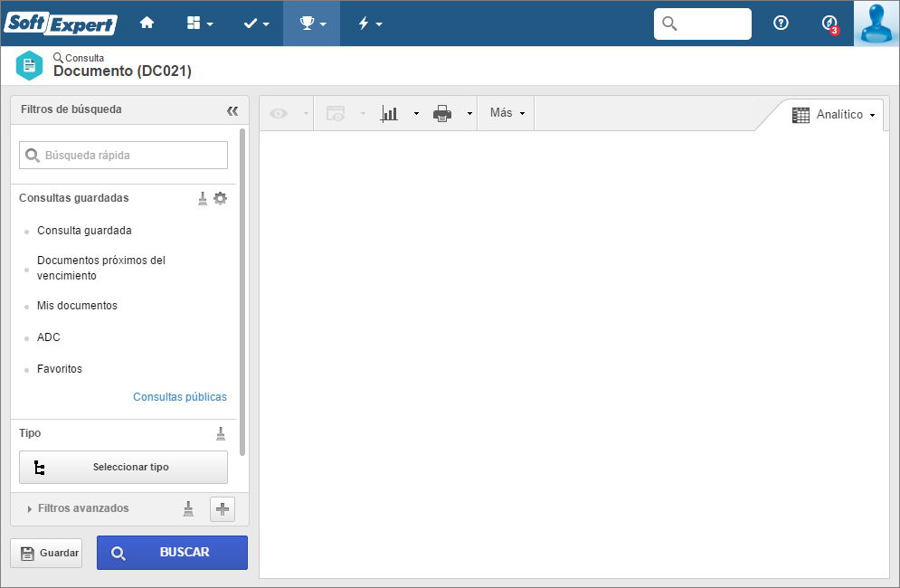The height and width of the screenshot is (588, 900).
Task: Open the trophy menu in top navigation
Action: coord(312,24)
